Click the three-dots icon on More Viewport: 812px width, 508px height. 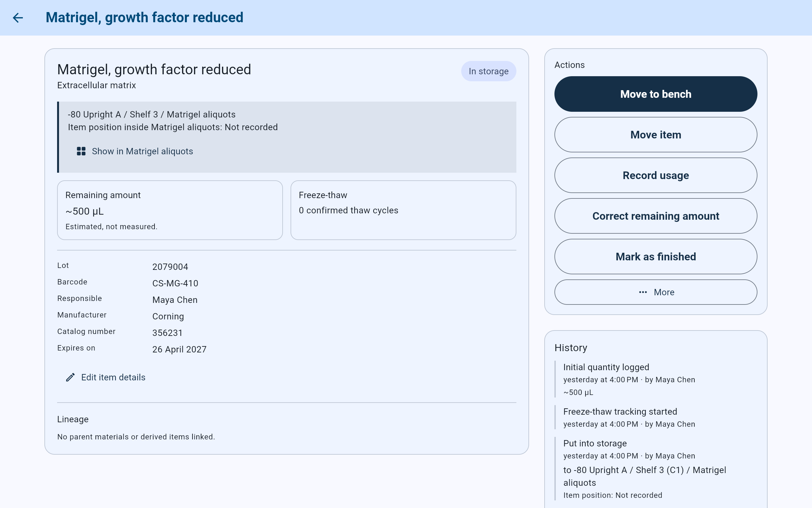click(643, 292)
